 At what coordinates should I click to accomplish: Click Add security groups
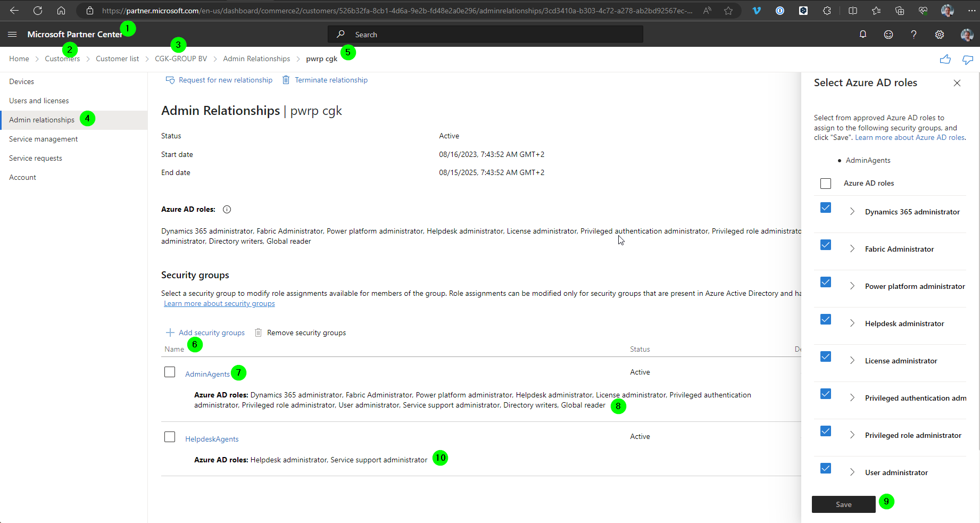pyautogui.click(x=205, y=333)
